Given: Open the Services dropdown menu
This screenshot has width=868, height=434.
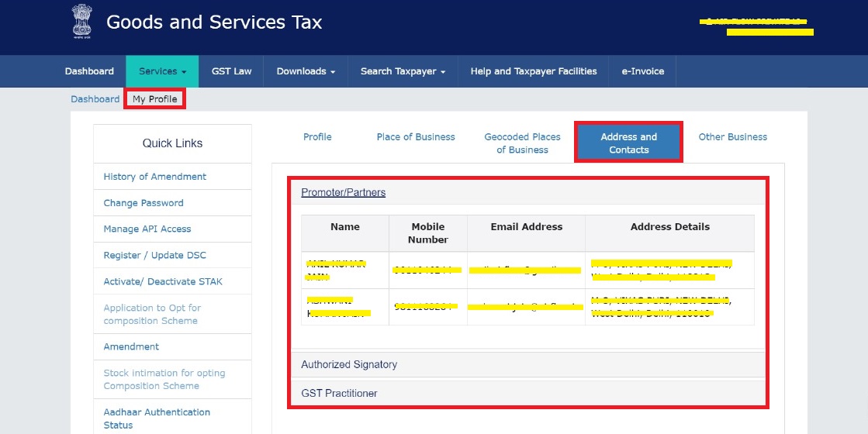Looking at the screenshot, I should pos(162,71).
